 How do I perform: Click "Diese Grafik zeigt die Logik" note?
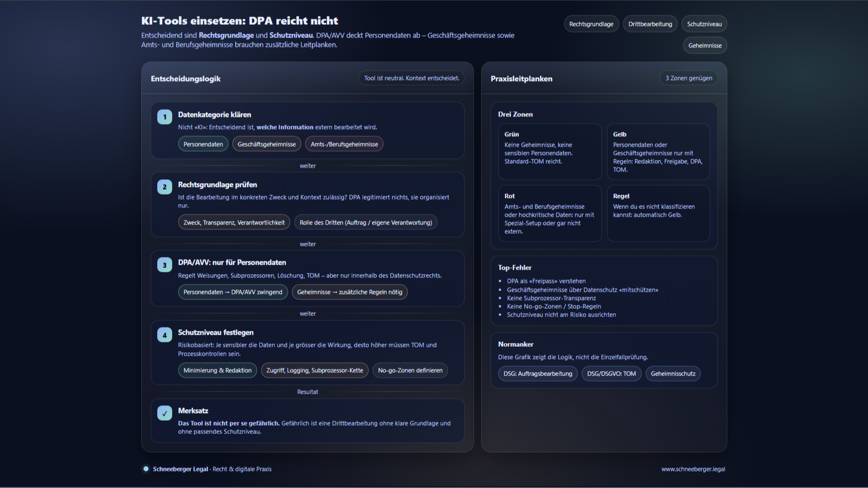tap(573, 357)
